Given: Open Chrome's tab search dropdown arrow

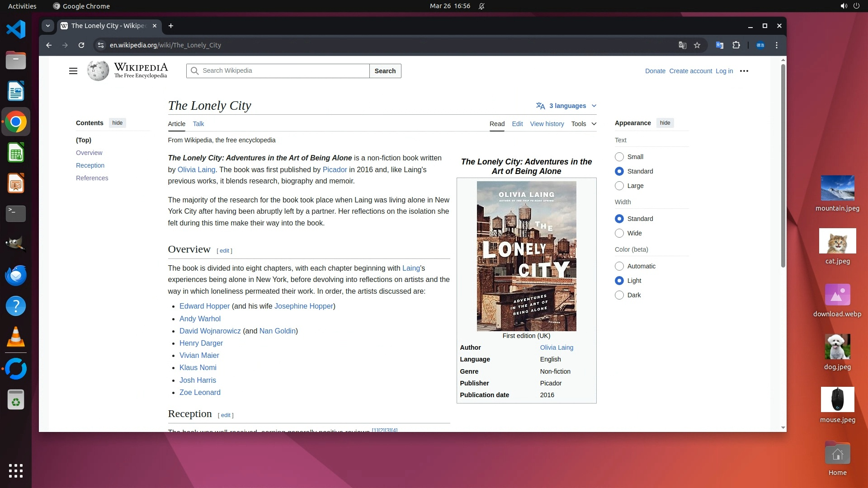Looking at the screenshot, I should pyautogui.click(x=48, y=26).
